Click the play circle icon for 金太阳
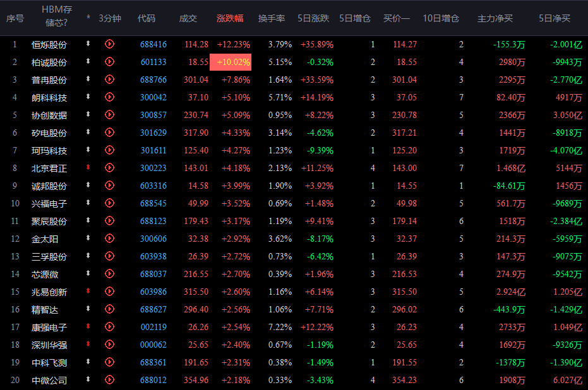 click(109, 239)
